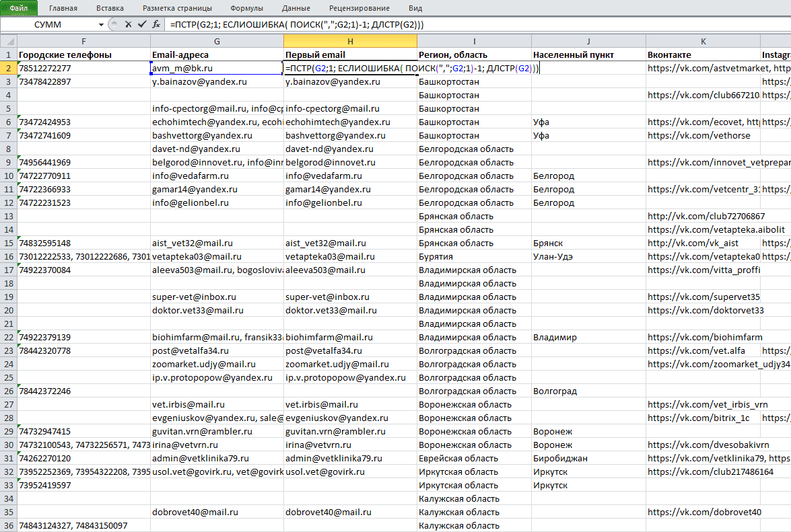Click https://vk.com/vet_irbis_vrn link cell
Viewport: 791px width, 532px height.
(x=703, y=404)
